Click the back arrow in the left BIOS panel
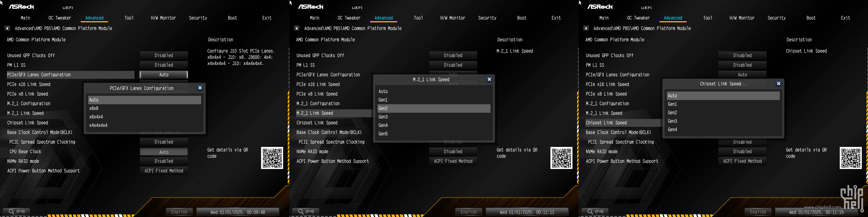 [x=7, y=28]
